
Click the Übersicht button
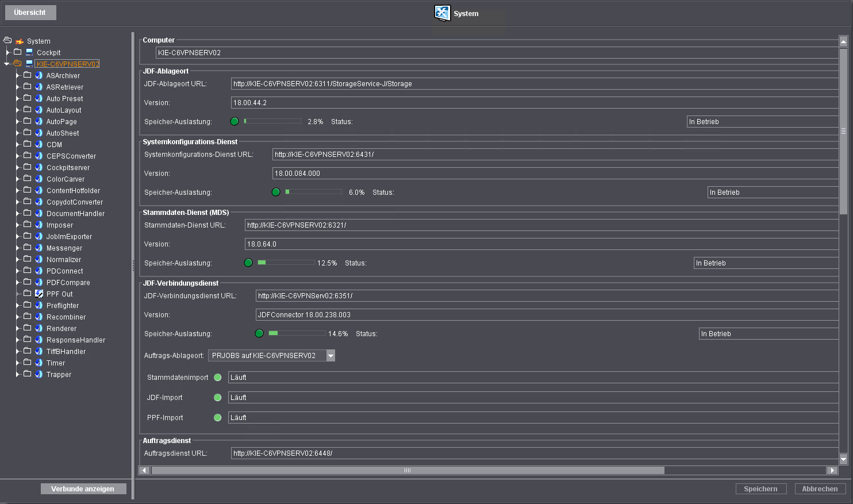pyautogui.click(x=30, y=13)
